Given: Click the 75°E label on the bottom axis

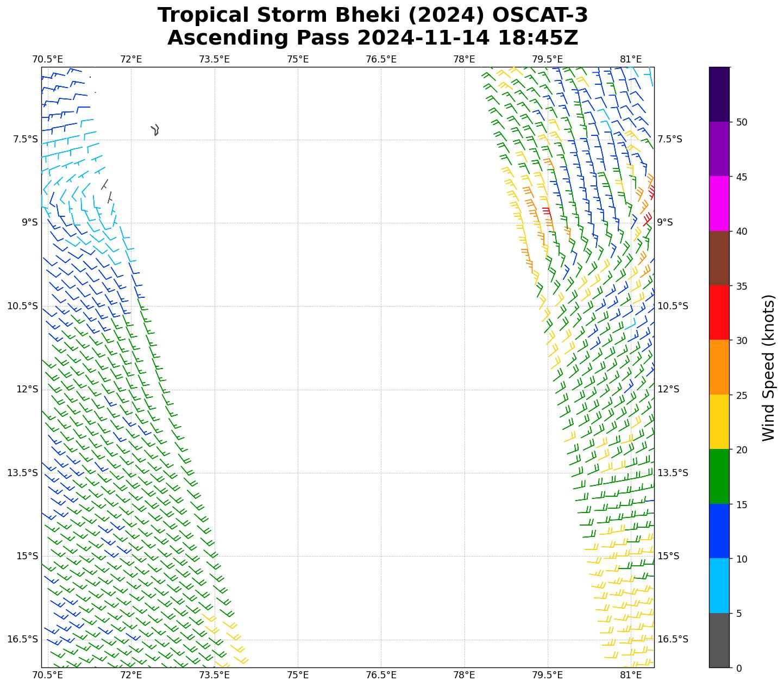Looking at the screenshot, I should point(298,675).
